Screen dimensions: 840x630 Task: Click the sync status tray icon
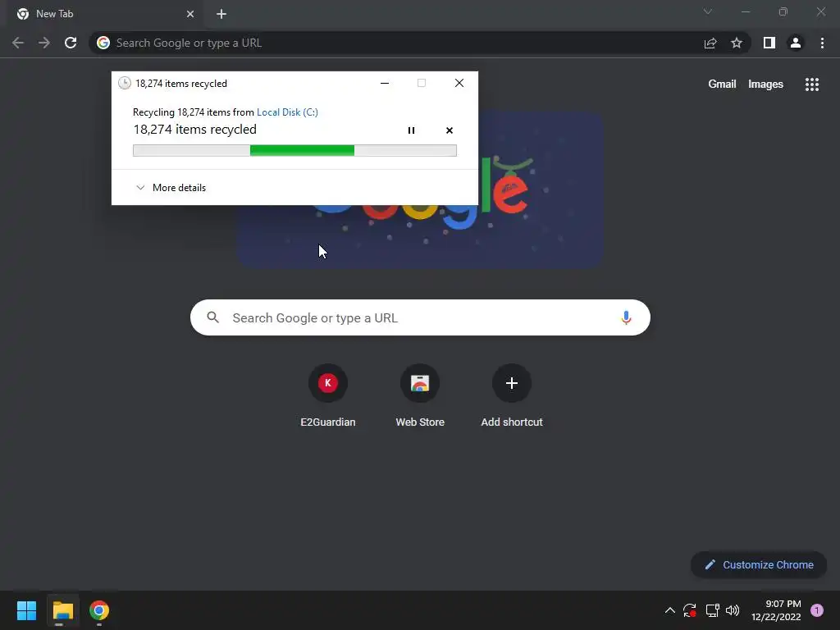click(x=689, y=610)
